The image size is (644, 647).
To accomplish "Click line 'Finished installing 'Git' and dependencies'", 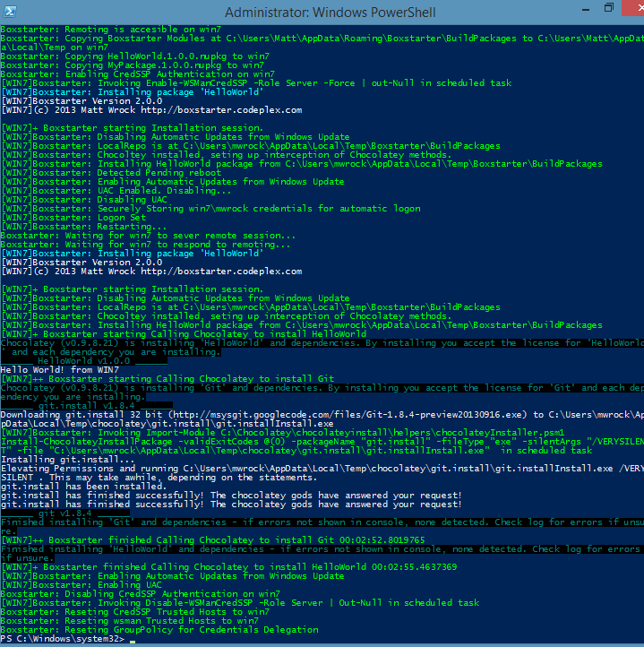I will [322, 522].
